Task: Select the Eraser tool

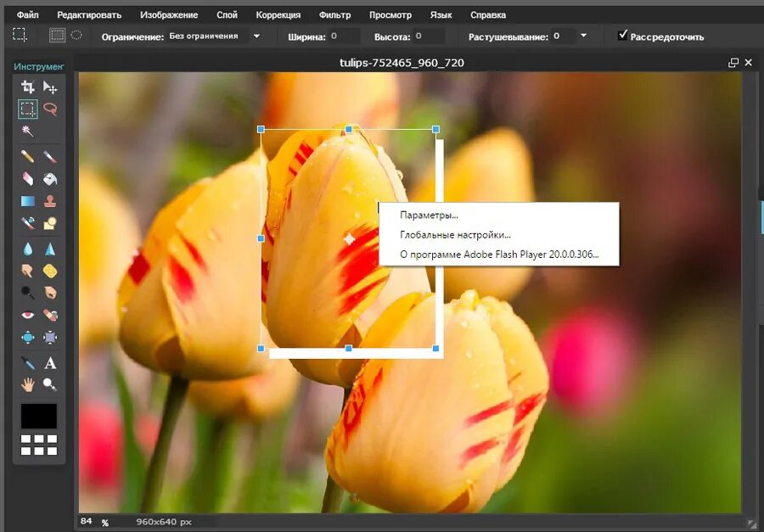Action: [28, 179]
